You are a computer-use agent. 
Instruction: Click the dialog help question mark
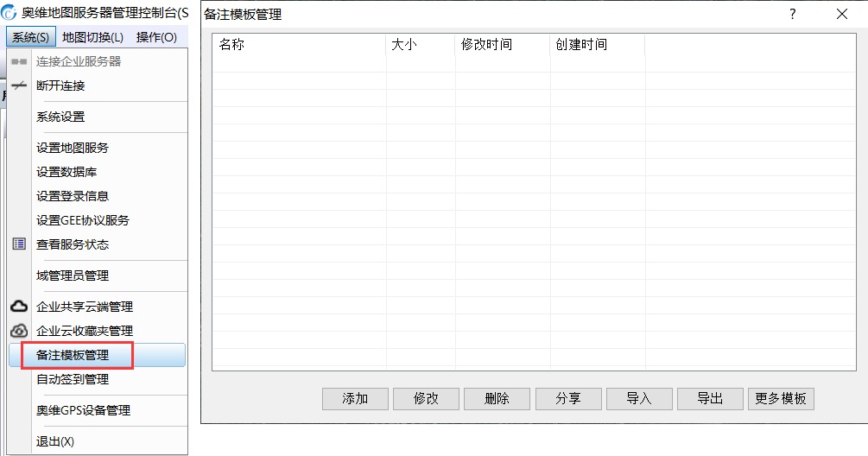(x=792, y=14)
